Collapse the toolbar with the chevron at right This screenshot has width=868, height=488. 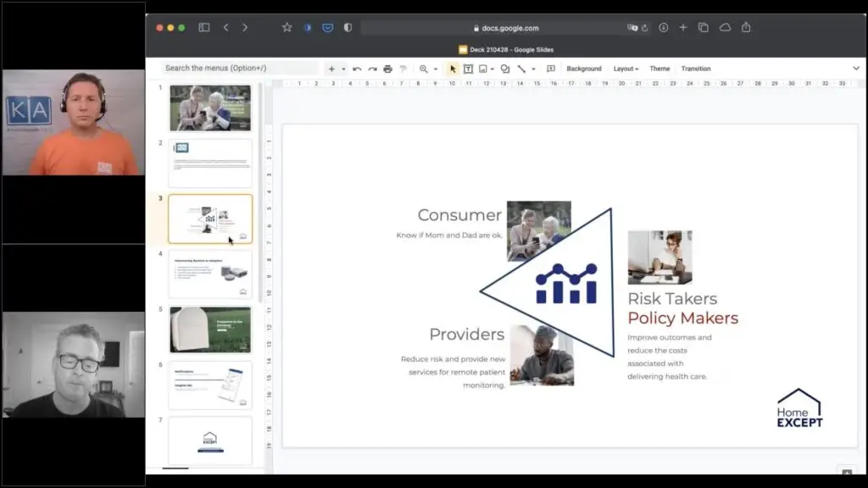[855, 69]
